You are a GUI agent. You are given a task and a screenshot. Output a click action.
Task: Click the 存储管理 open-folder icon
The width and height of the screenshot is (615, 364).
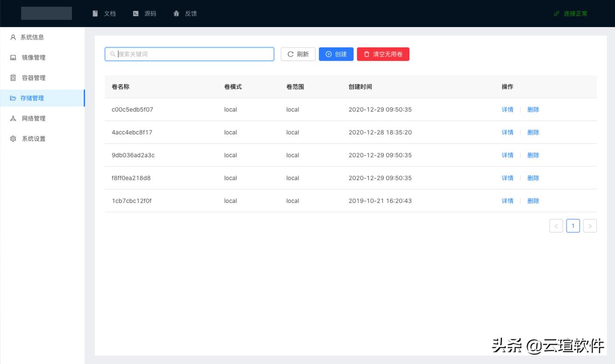click(13, 98)
